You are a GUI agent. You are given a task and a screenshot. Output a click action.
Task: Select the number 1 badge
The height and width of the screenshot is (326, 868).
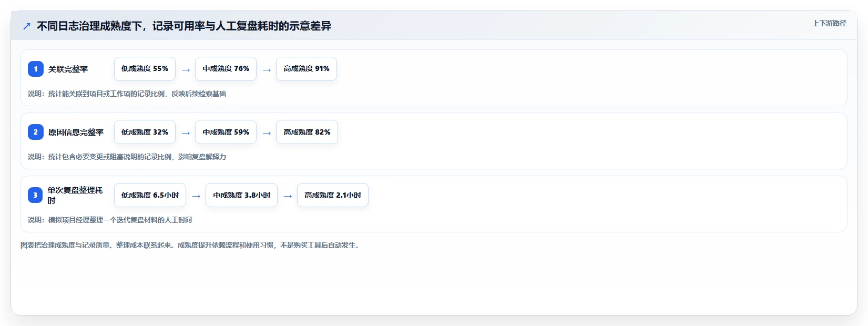[x=36, y=69]
